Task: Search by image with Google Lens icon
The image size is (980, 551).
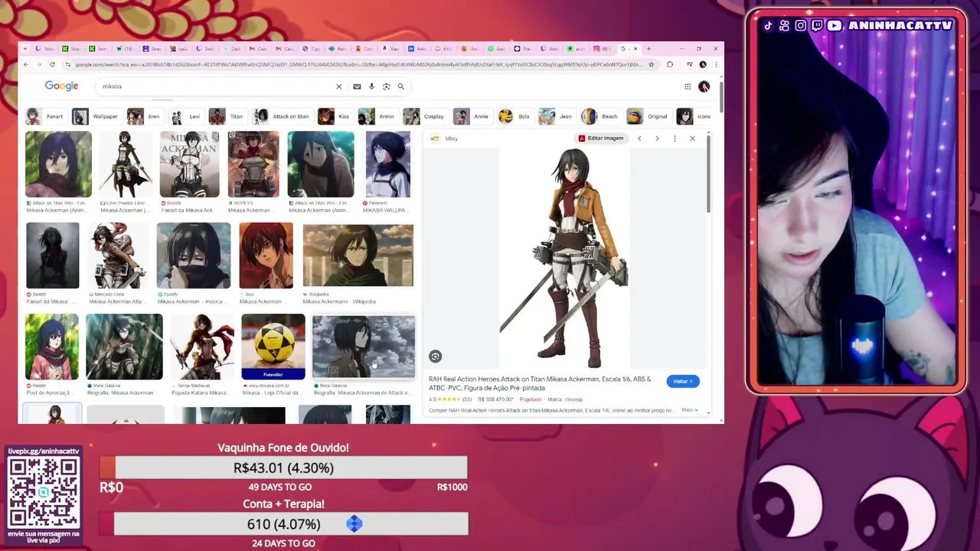Action: pyautogui.click(x=386, y=86)
